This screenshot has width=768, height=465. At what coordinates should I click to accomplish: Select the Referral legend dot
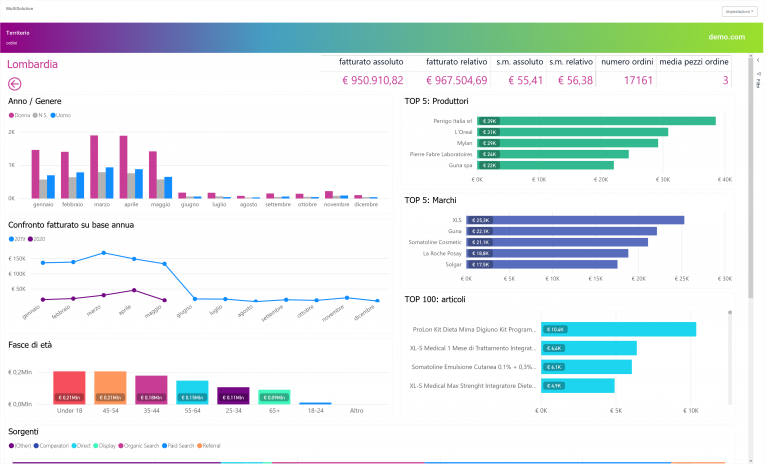[199, 446]
